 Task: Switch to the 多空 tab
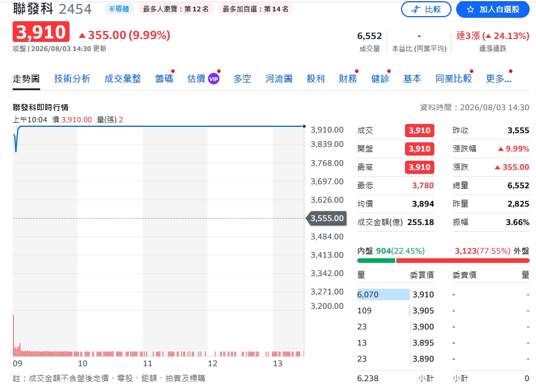pyautogui.click(x=242, y=79)
